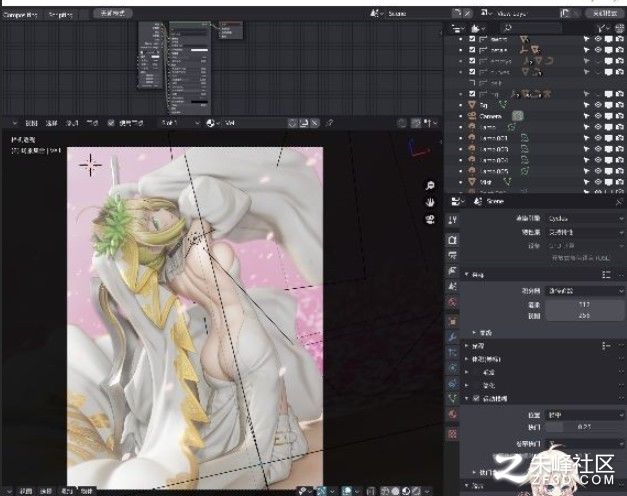The height and width of the screenshot is (496, 627).
Task: Toggle camera view with the camera gizmo
Action: 430,219
